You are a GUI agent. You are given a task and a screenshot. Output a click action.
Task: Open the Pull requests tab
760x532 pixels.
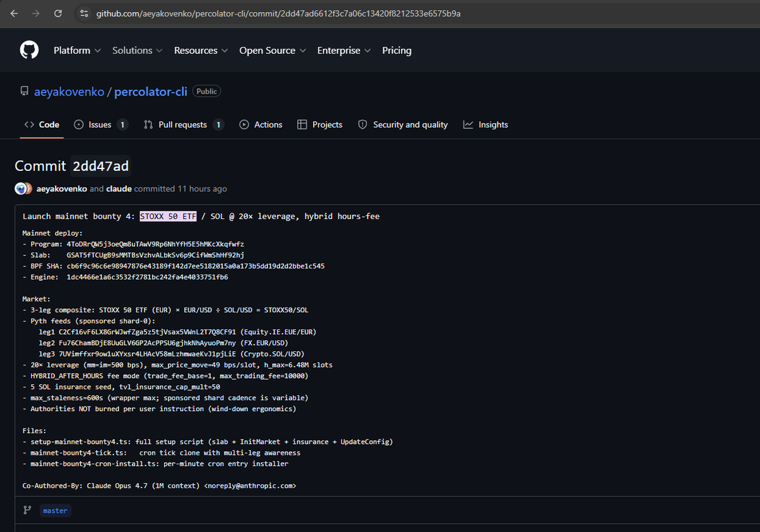pos(183,124)
